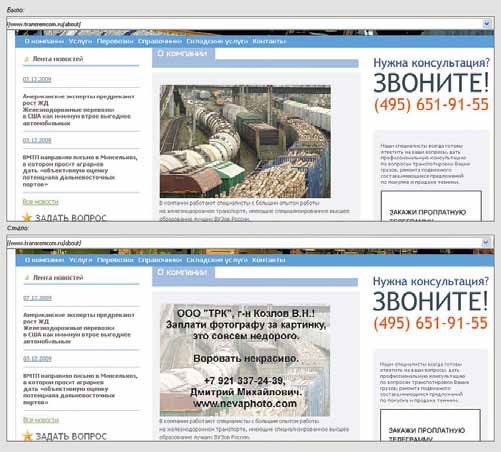Open 'Перевозки' menu item in 'Было' screenshot
This screenshot has height=452, width=501.
click(115, 41)
